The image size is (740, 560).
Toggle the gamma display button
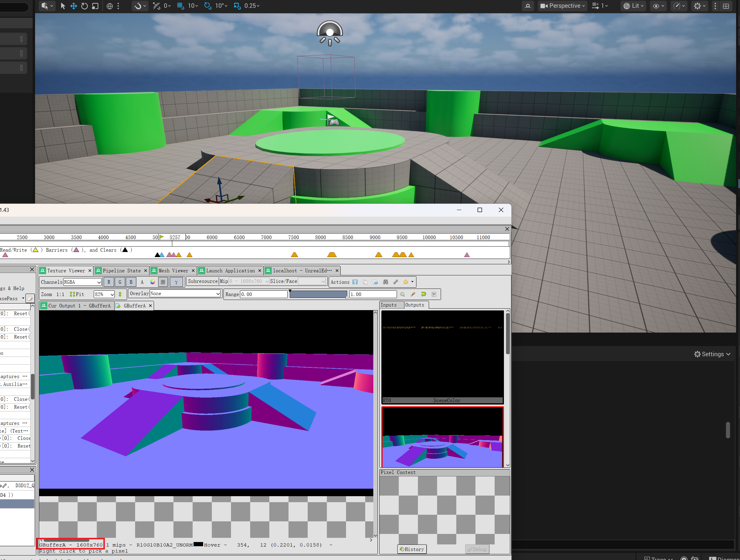pos(176,282)
